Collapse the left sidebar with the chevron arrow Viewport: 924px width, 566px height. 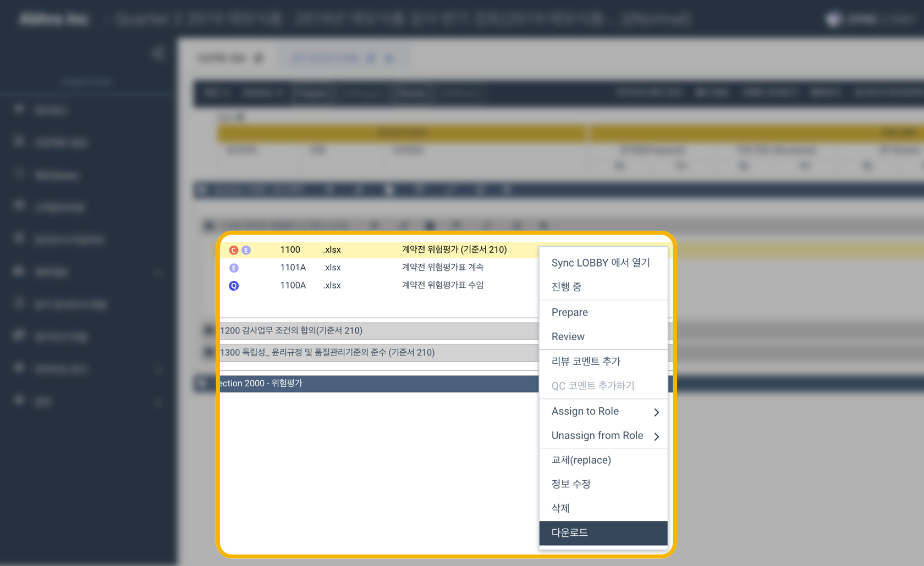click(157, 53)
